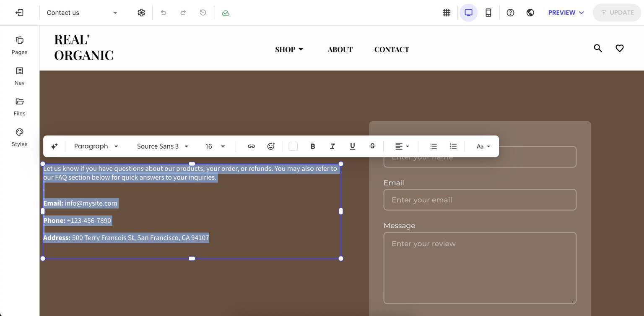The height and width of the screenshot is (316, 644).
Task: Open the page settings gear
Action: (141, 13)
